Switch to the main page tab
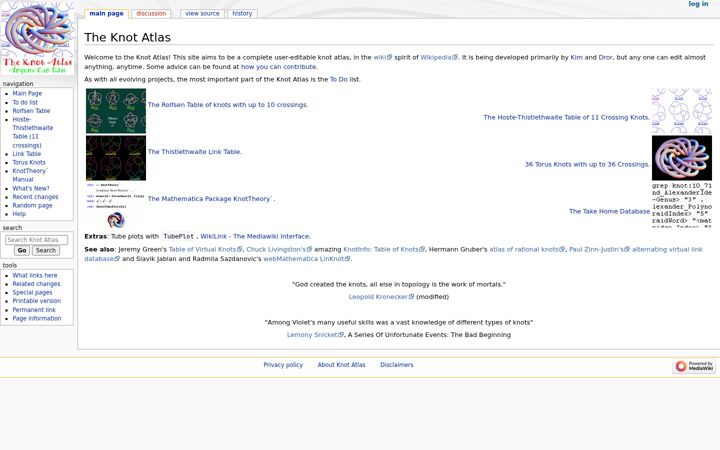 [106, 14]
